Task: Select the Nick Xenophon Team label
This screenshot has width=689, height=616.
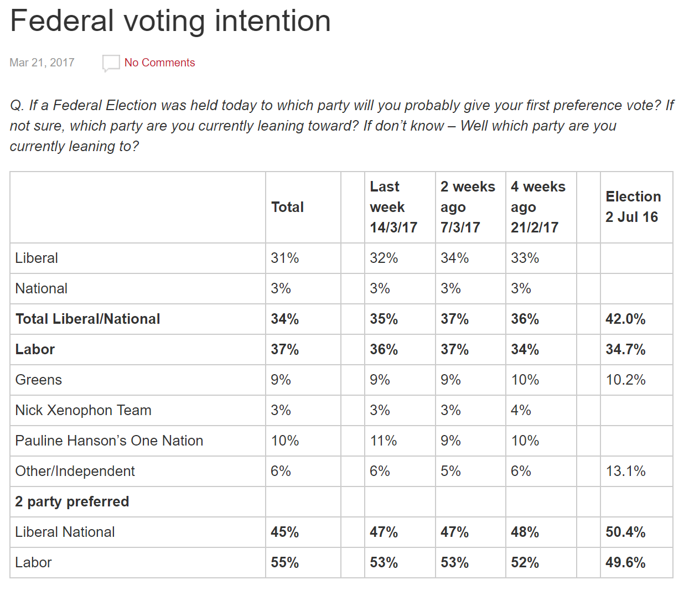Action: coord(83,410)
